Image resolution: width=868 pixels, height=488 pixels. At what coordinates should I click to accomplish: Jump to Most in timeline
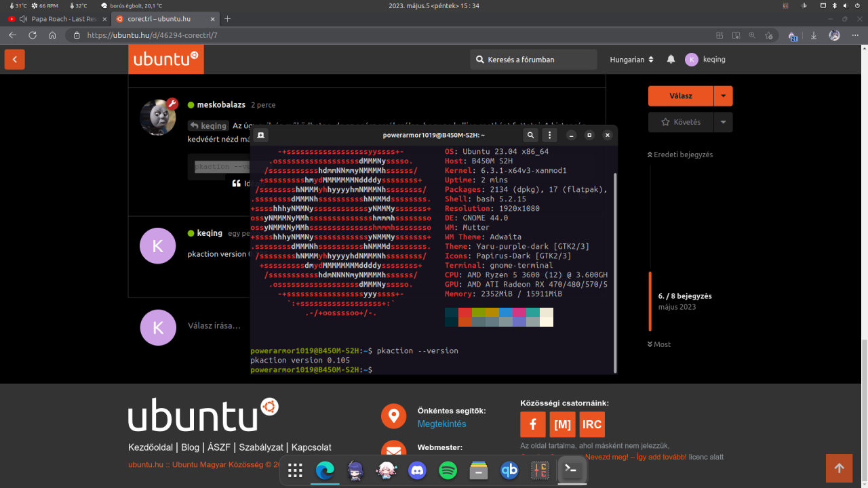pos(659,344)
